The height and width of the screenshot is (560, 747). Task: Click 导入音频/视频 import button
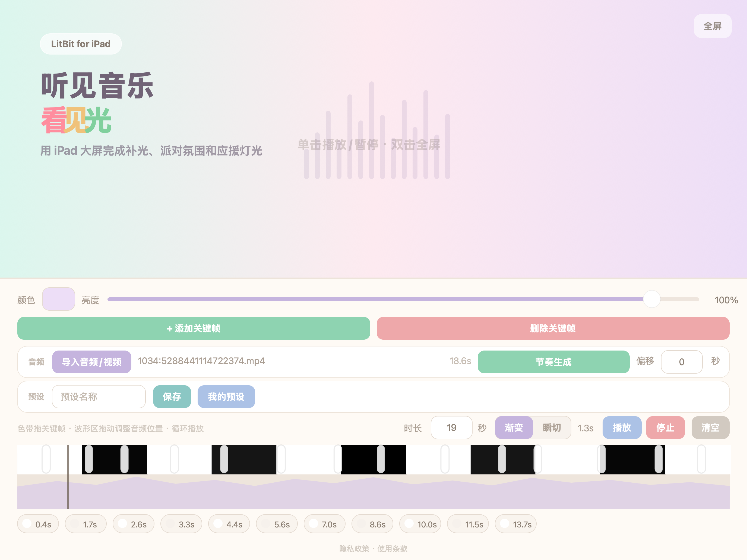tap(91, 362)
